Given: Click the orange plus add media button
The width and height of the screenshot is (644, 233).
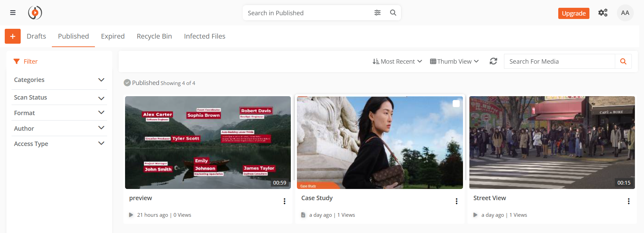Looking at the screenshot, I should [13, 36].
